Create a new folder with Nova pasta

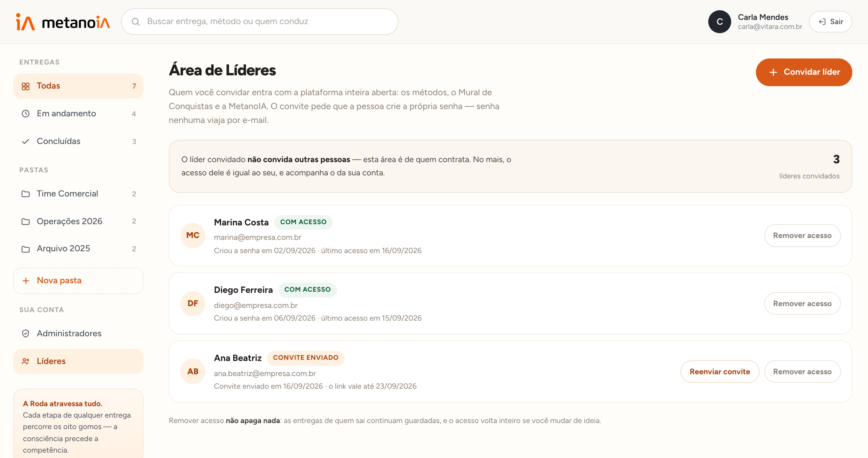78,281
